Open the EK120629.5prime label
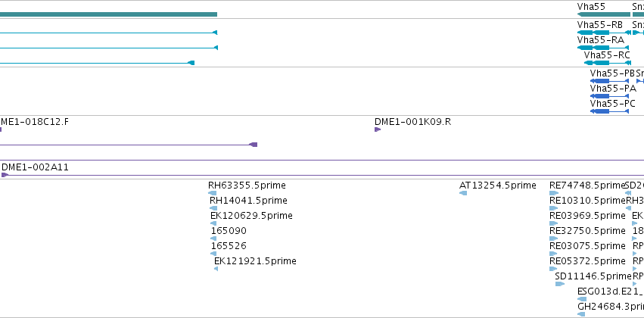 tap(251, 216)
